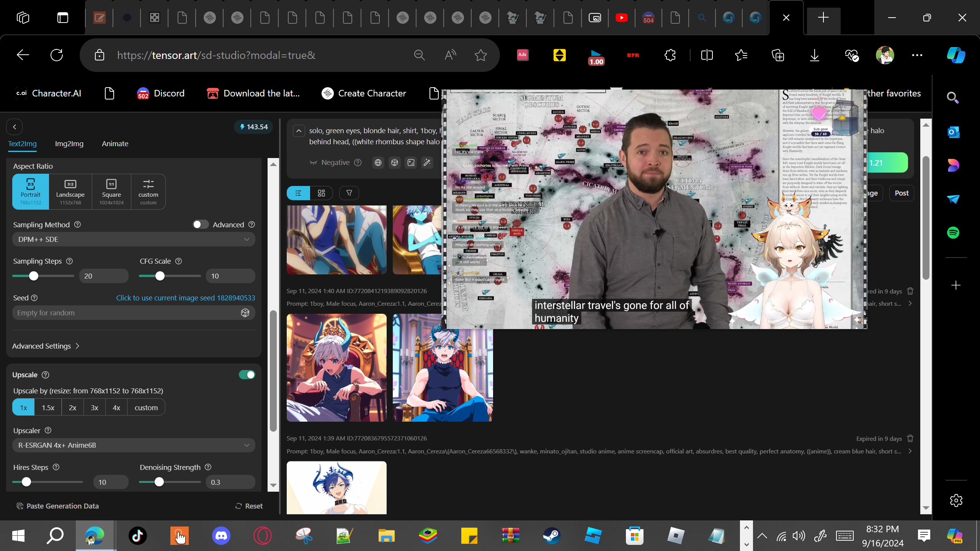
Task: Use current image seed 1828940533 link
Action: click(186, 298)
